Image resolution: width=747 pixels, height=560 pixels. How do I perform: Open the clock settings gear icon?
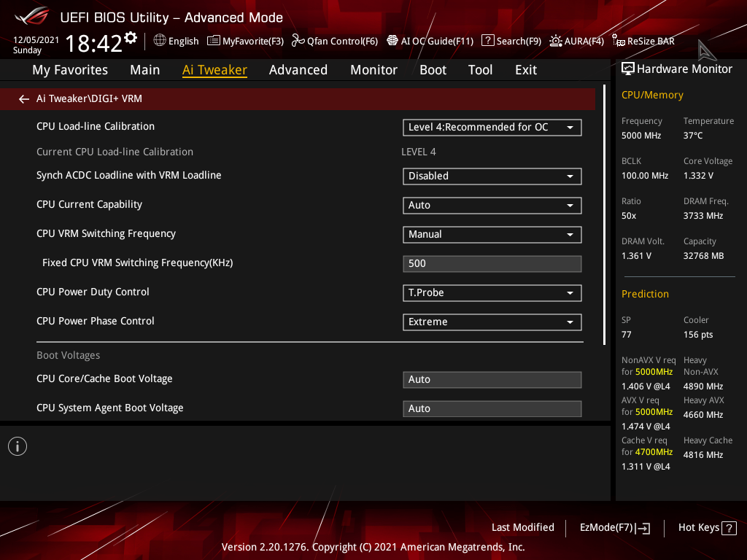pos(131,38)
